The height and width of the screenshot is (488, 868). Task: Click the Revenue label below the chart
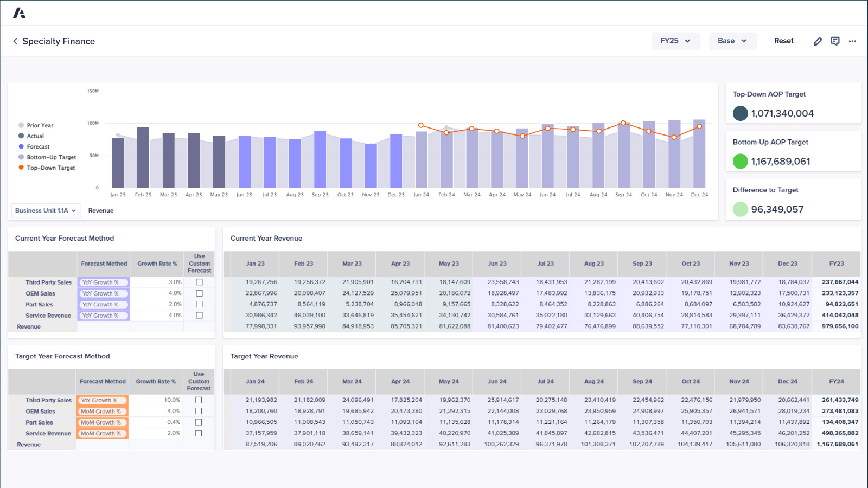click(101, 210)
